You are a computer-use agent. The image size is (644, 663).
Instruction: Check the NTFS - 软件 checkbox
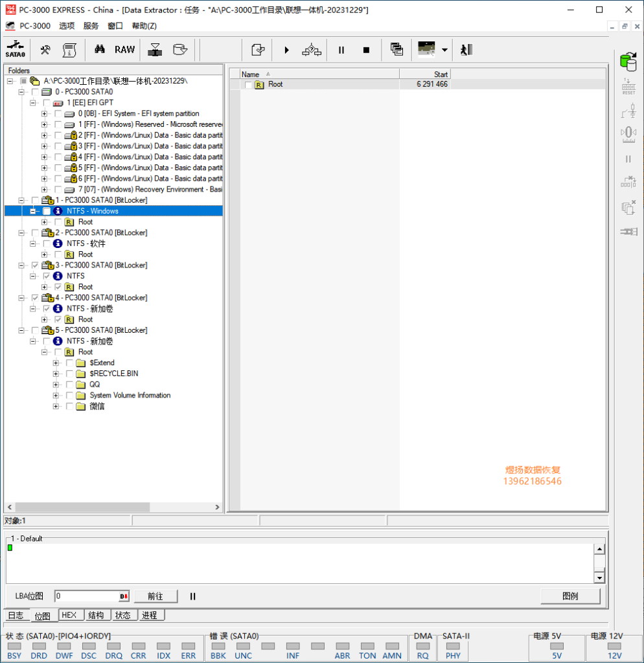click(x=47, y=243)
